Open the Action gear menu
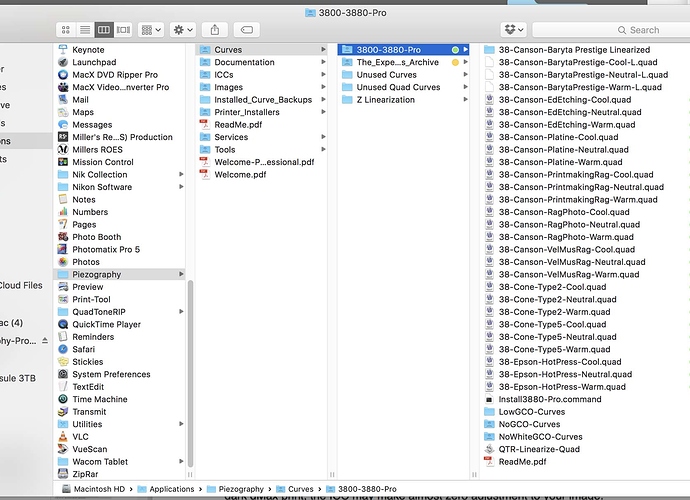The width and height of the screenshot is (690, 500). pyautogui.click(x=183, y=30)
